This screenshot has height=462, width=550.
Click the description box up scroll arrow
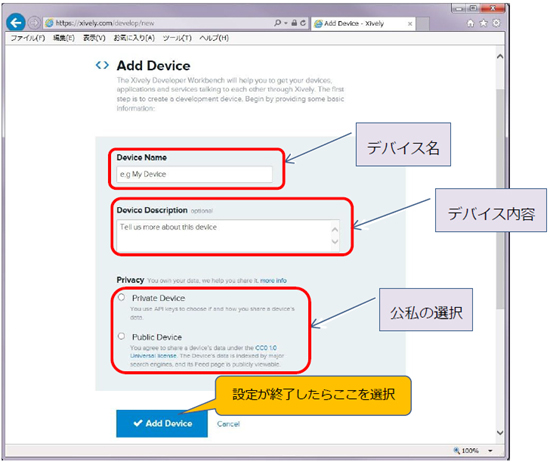click(x=335, y=229)
